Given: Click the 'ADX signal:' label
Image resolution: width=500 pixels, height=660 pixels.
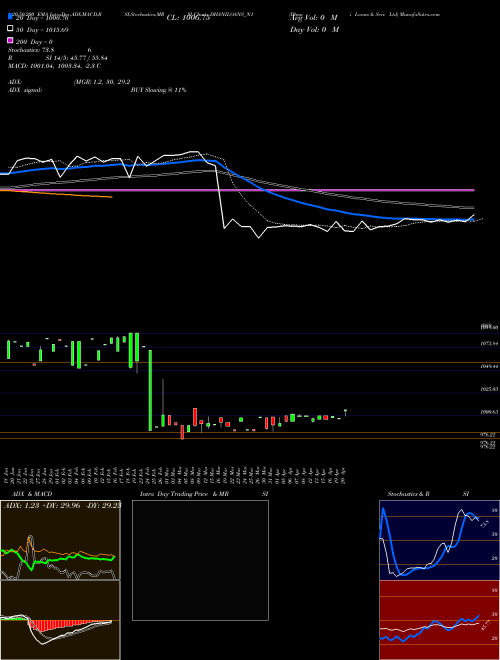Looking at the screenshot, I should pos(25,90).
